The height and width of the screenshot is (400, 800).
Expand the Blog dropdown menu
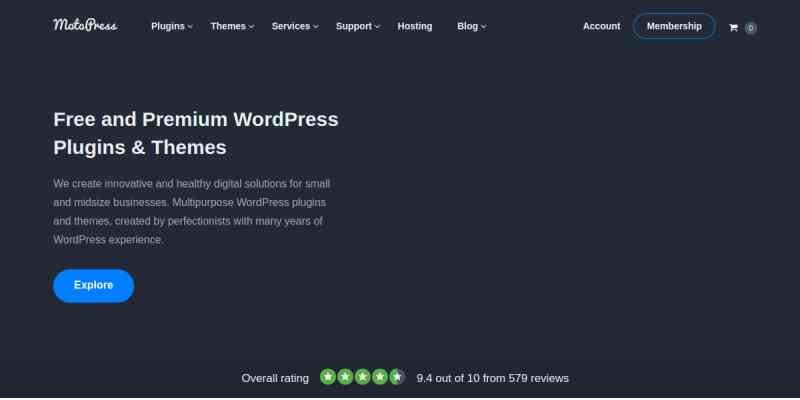(471, 26)
